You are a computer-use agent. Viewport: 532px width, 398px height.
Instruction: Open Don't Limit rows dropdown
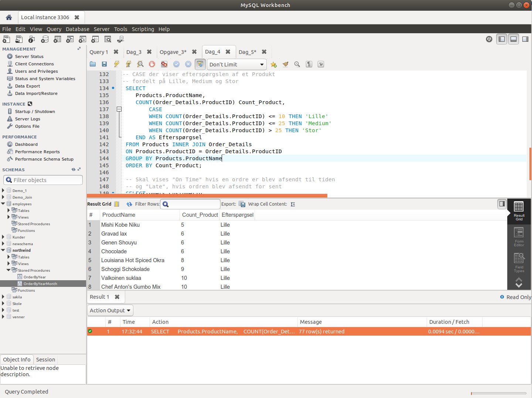click(237, 64)
